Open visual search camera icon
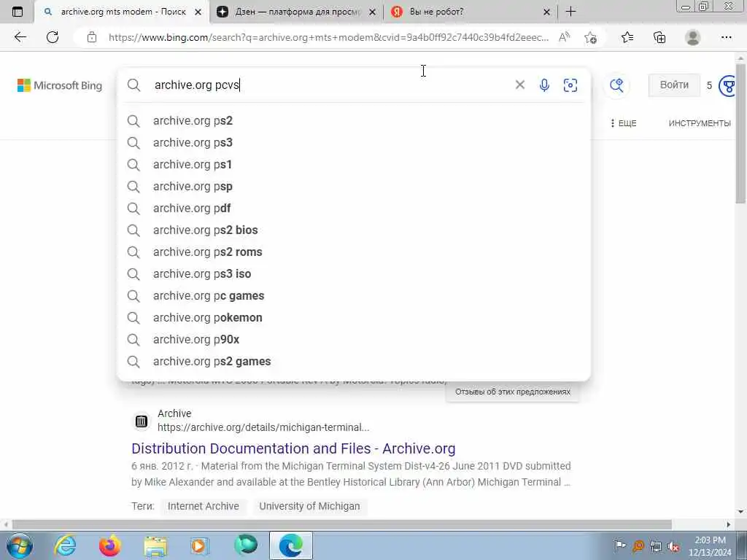Image resolution: width=747 pixels, height=560 pixels. coord(570,85)
